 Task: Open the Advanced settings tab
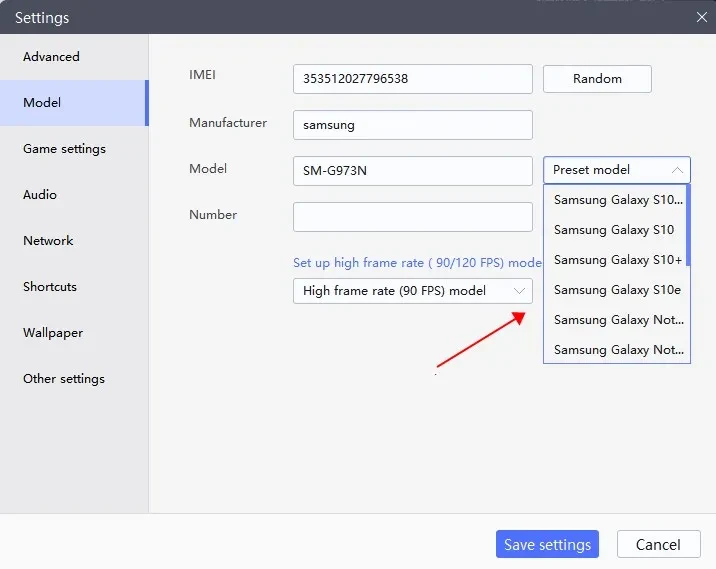coord(74,57)
